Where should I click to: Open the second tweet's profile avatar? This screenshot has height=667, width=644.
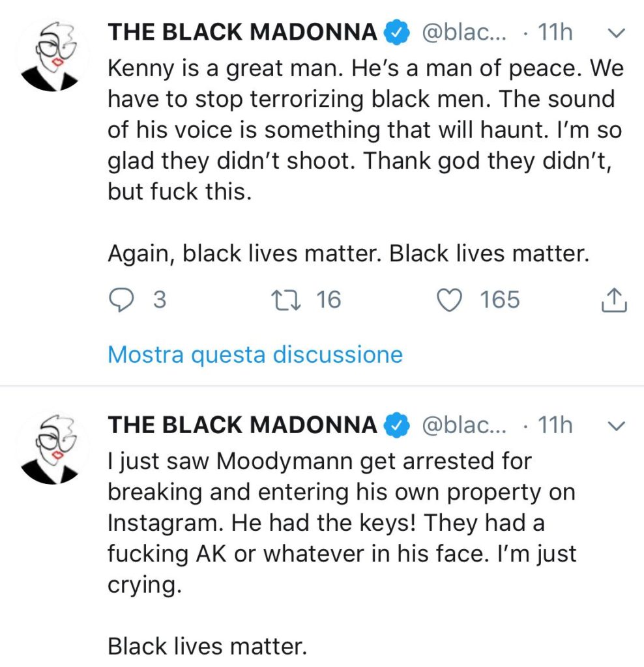(x=51, y=448)
